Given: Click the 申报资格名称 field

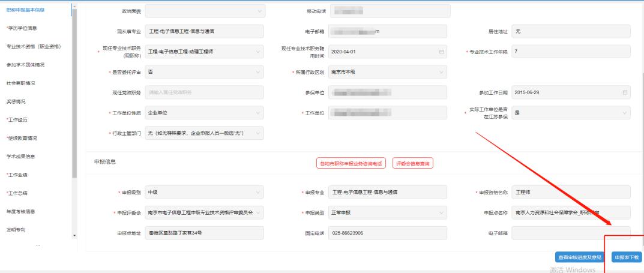Looking at the screenshot, I should [571, 192].
